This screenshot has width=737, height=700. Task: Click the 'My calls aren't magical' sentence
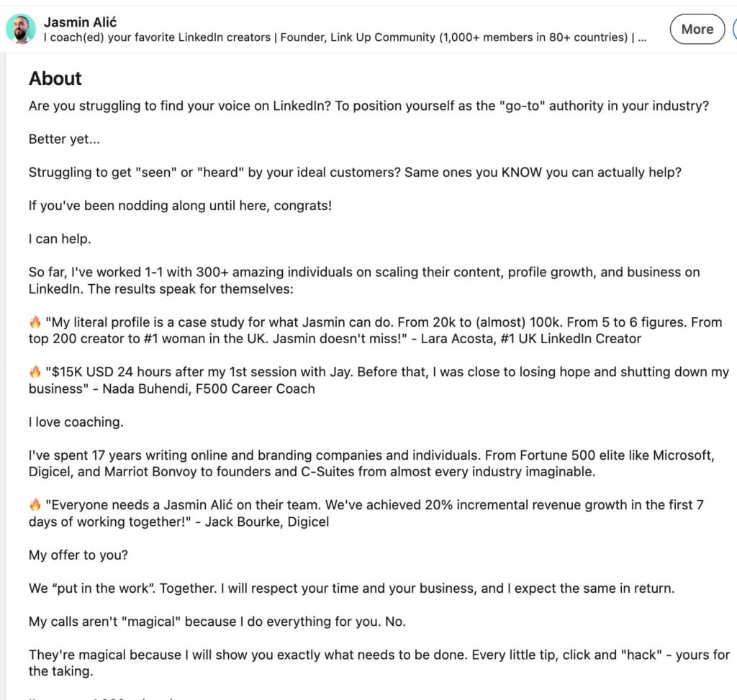click(x=217, y=622)
